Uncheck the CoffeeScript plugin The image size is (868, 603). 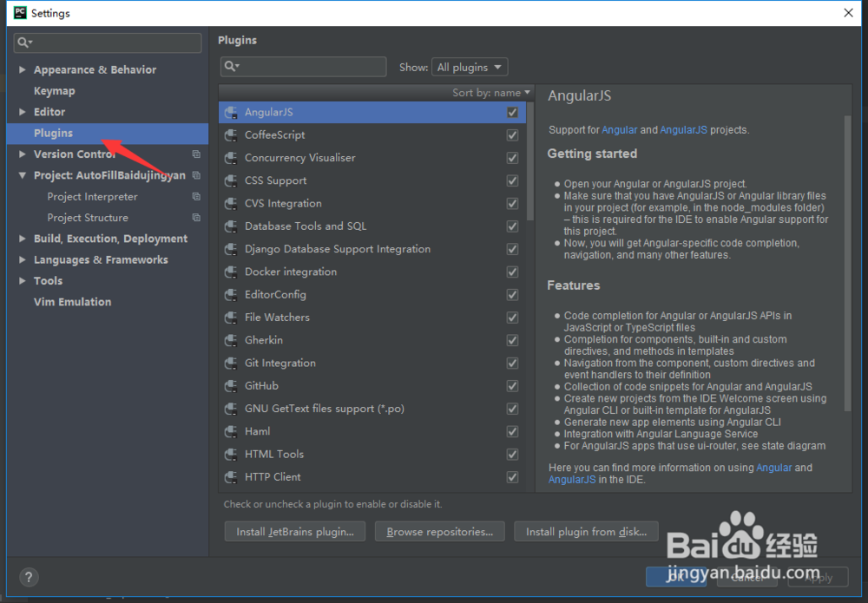coord(513,135)
